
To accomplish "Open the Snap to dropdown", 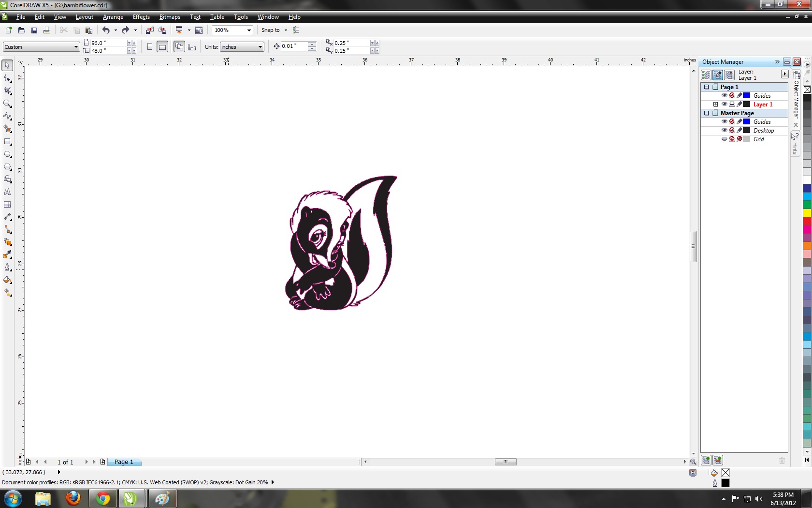I will 286,30.
